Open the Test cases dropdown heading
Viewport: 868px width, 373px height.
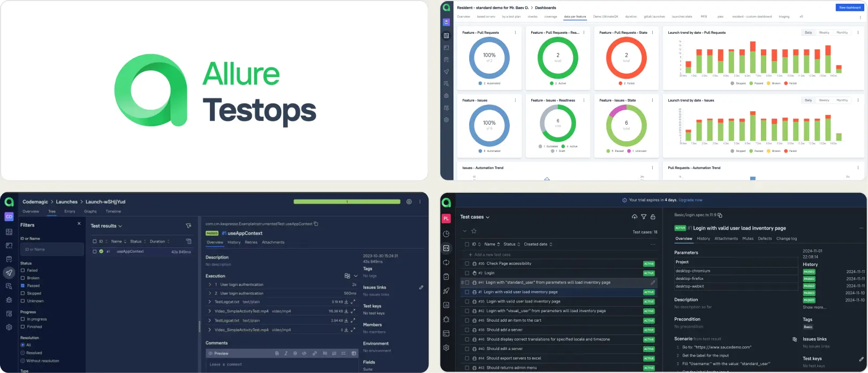(x=475, y=217)
